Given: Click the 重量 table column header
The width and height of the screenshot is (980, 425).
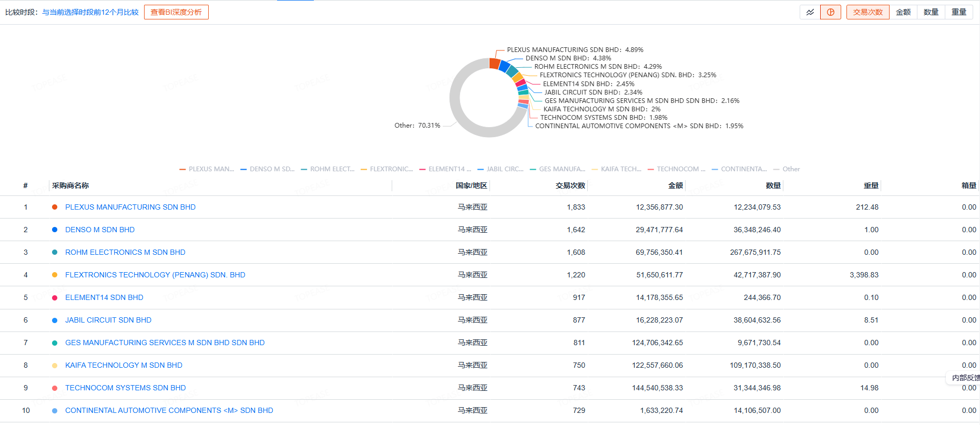Looking at the screenshot, I should pos(871,185).
